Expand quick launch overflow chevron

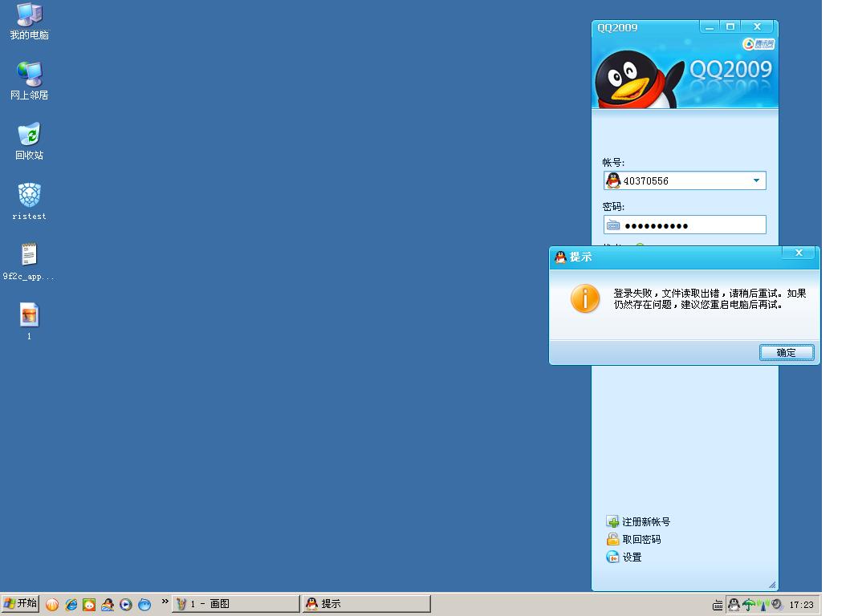165,601
